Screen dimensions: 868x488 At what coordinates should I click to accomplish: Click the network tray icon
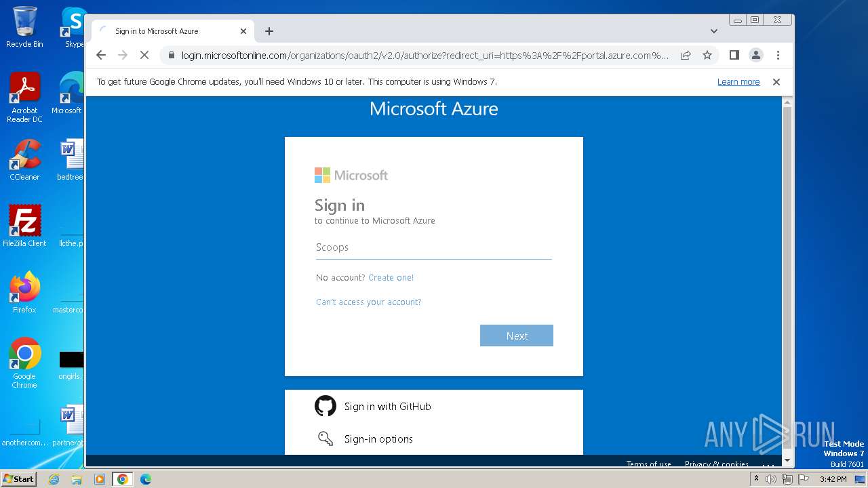point(787,479)
